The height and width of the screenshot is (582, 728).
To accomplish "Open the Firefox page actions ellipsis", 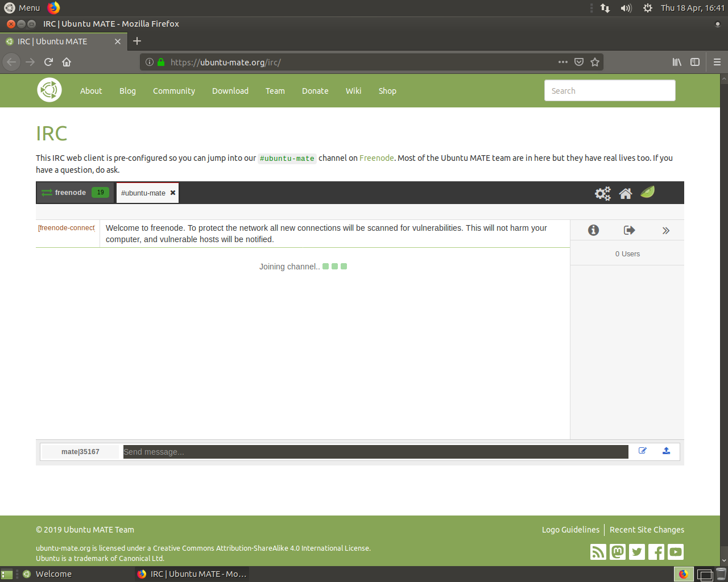I will pos(563,62).
